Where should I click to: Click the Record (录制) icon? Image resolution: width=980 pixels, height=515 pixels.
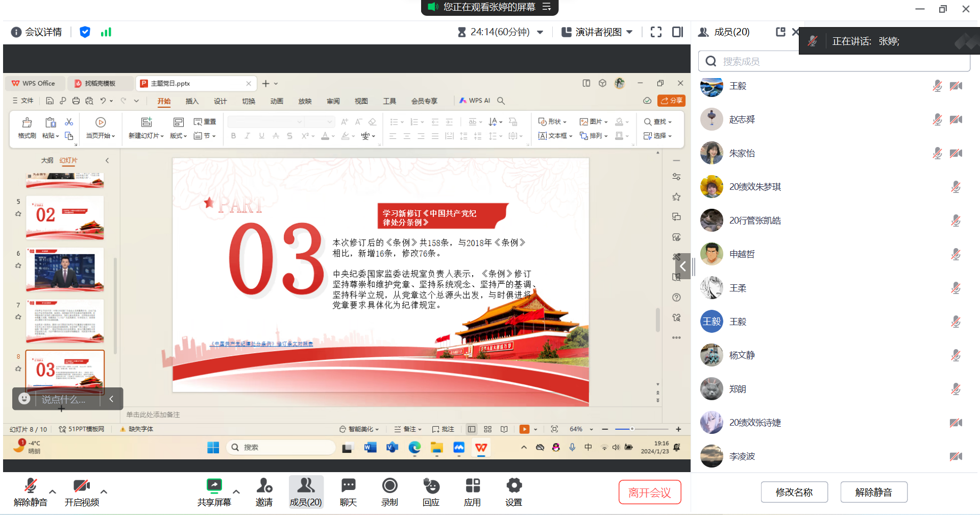[x=389, y=486]
